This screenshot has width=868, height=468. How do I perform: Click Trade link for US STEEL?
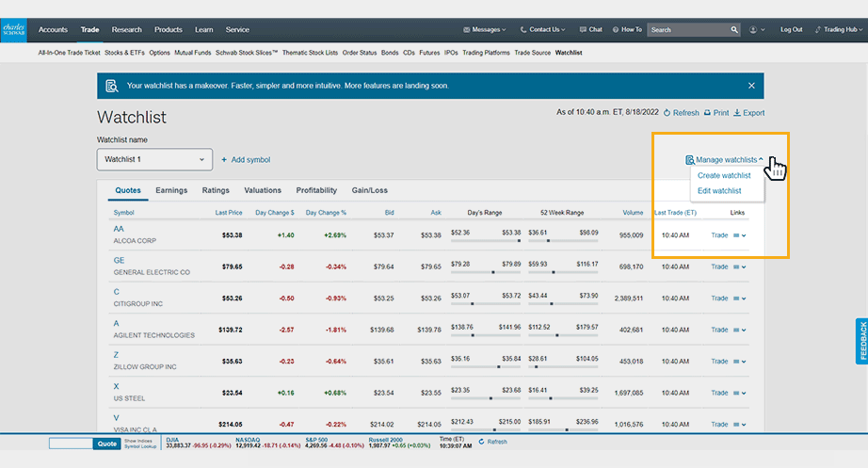point(719,394)
